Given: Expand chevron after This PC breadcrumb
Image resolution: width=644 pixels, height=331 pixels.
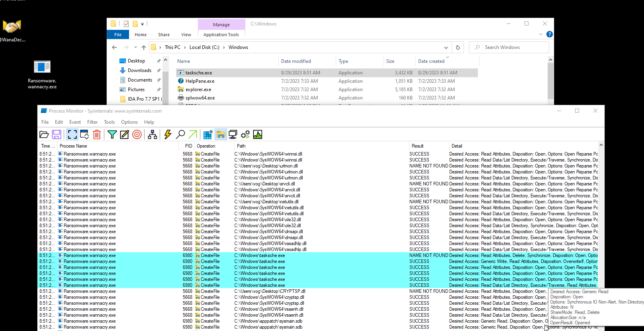Looking at the screenshot, I should [x=185, y=47].
